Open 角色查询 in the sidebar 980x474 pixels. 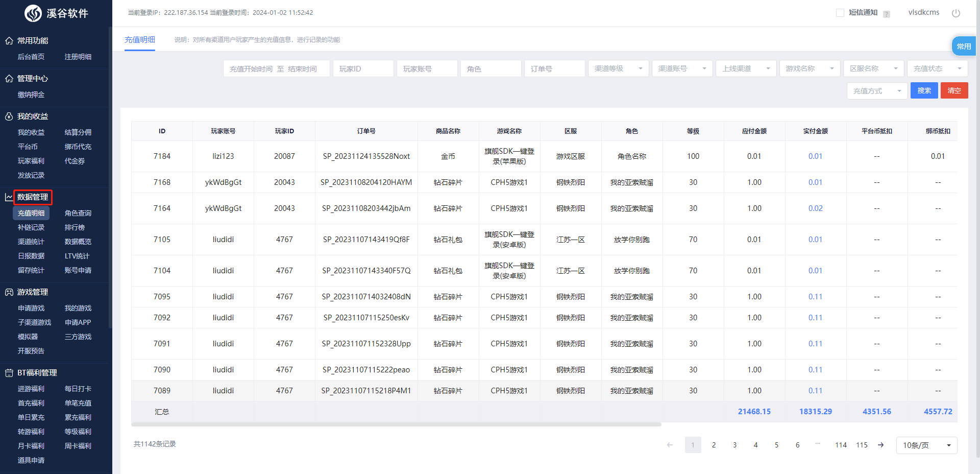(x=78, y=214)
